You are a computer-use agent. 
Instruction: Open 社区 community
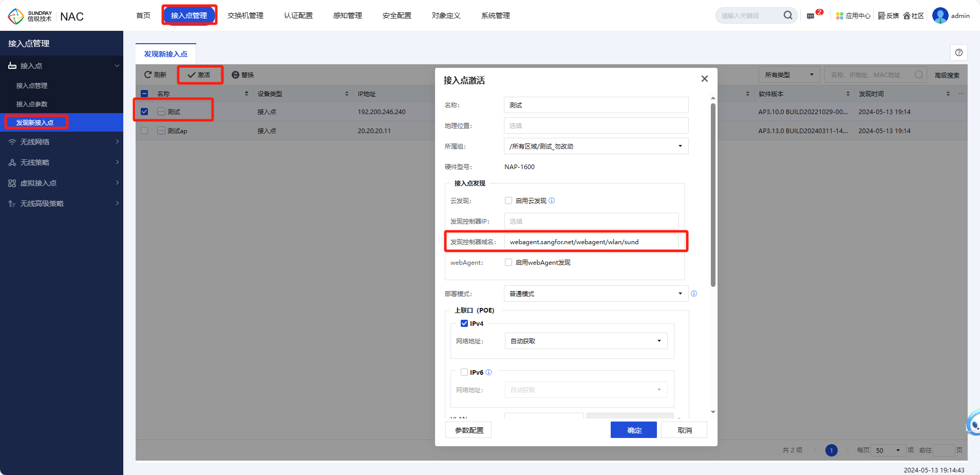914,16
